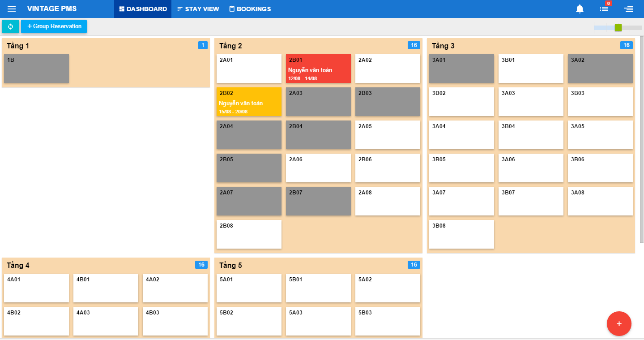Screen dimensions: 644x340
Task: Click the red floating add button
Action: click(x=619, y=323)
